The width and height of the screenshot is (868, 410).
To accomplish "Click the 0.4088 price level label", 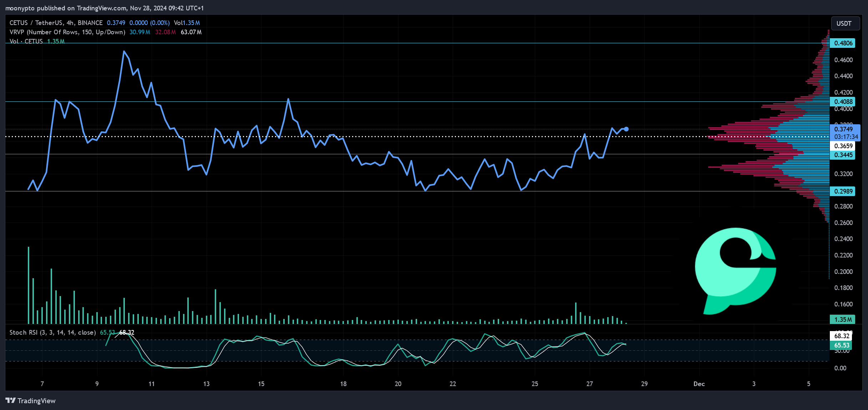I will coord(842,102).
